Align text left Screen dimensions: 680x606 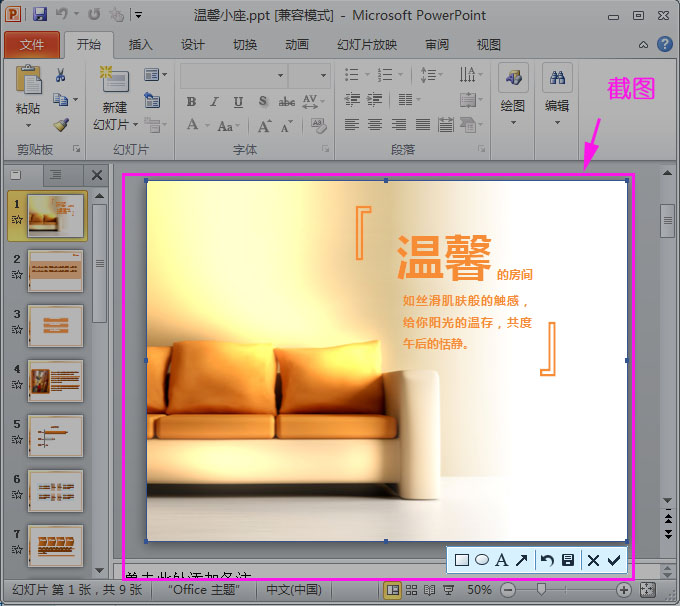coord(352,125)
